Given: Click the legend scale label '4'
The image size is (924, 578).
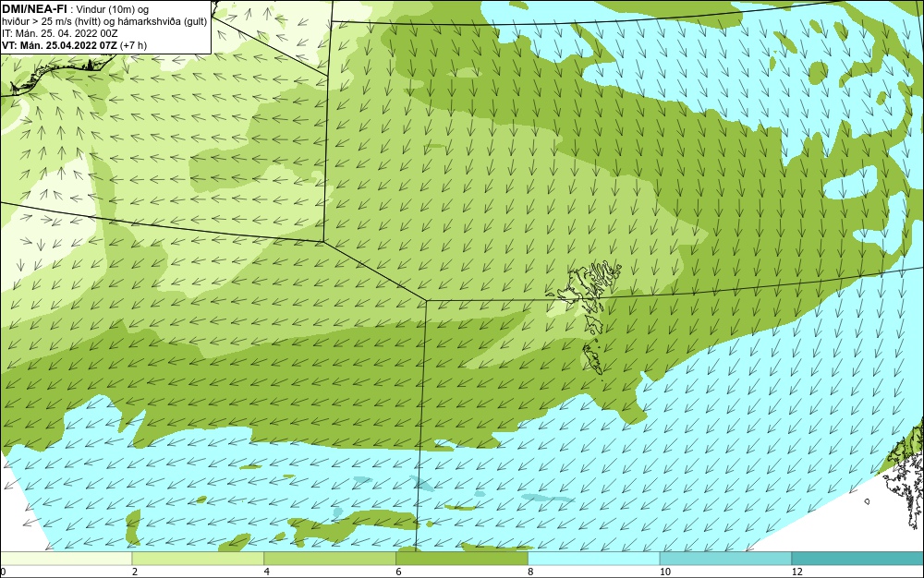Looking at the screenshot, I should [x=267, y=572].
